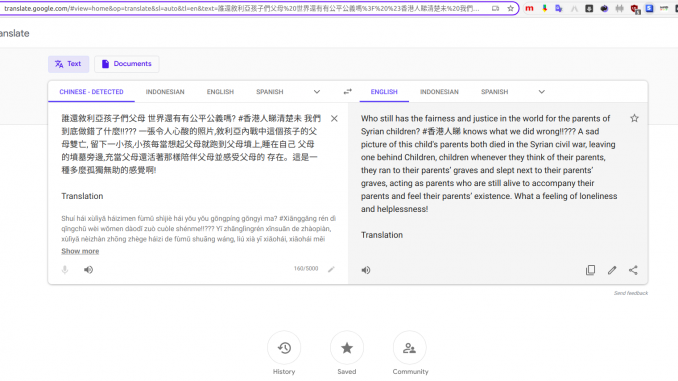Click the microphone voice input icon
The height and width of the screenshot is (381, 678).
coord(65,270)
